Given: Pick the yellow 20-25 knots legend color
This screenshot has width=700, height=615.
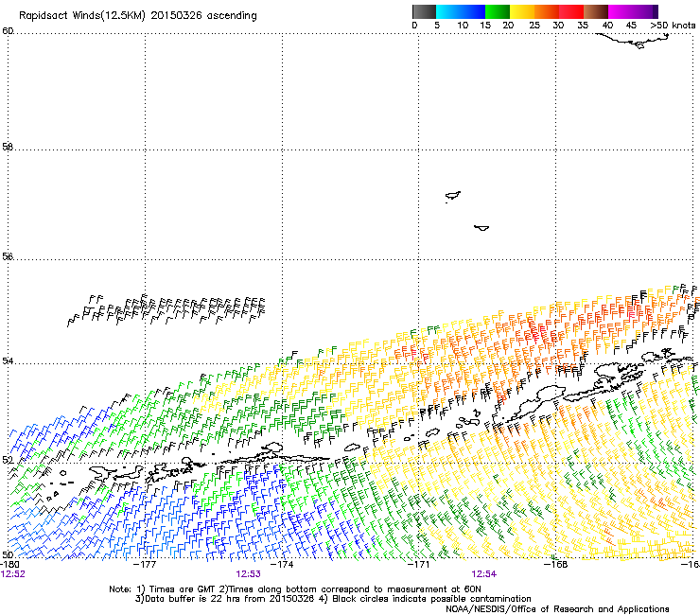Looking at the screenshot, I should (522, 11).
